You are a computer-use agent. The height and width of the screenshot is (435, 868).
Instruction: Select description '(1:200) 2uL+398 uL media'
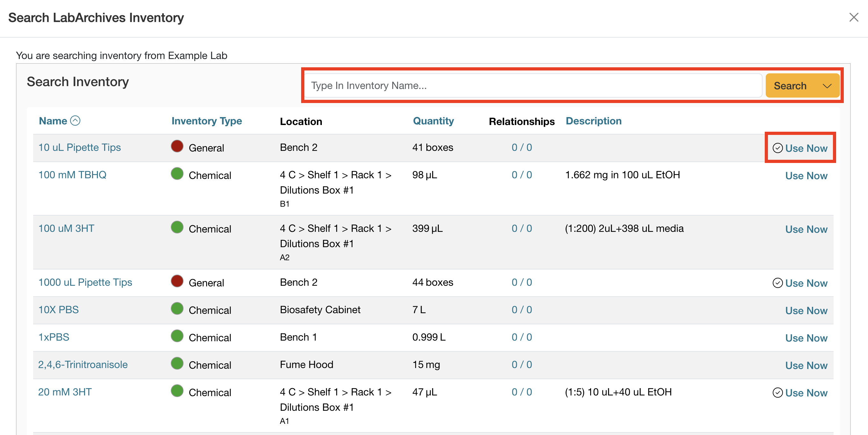pyautogui.click(x=624, y=228)
